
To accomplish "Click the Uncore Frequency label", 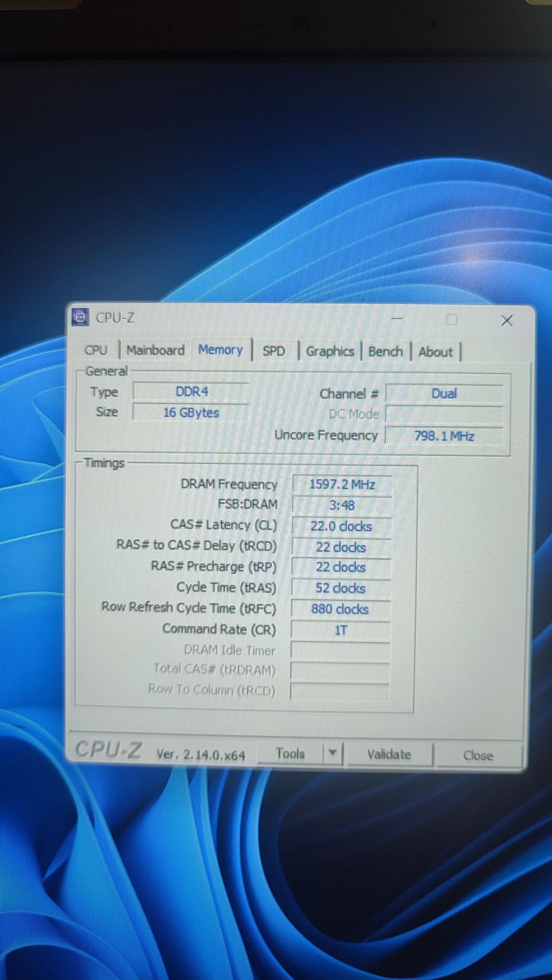I will (x=326, y=435).
